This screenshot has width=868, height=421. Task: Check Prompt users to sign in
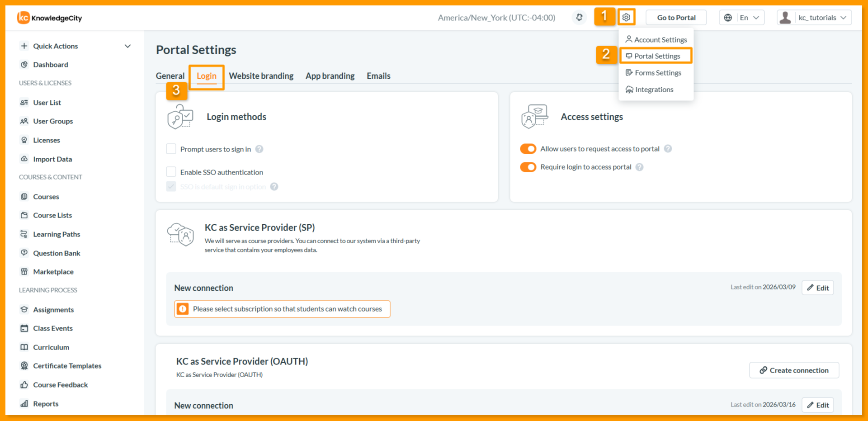pos(171,149)
